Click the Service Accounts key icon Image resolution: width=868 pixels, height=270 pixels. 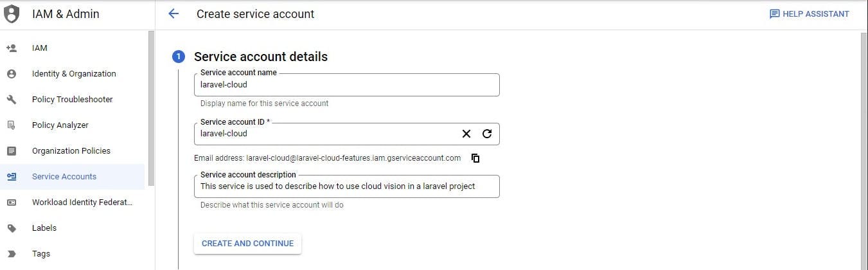pos(11,177)
